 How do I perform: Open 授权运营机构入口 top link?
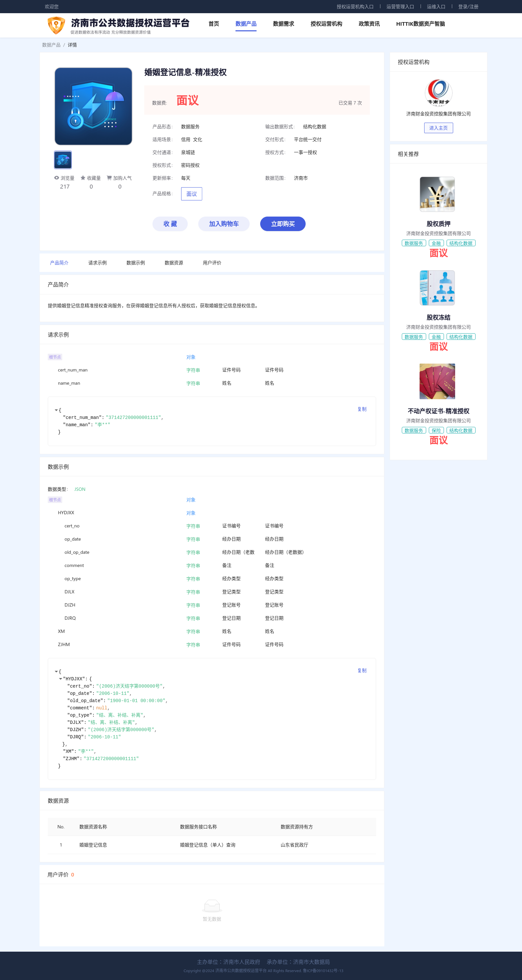355,7
